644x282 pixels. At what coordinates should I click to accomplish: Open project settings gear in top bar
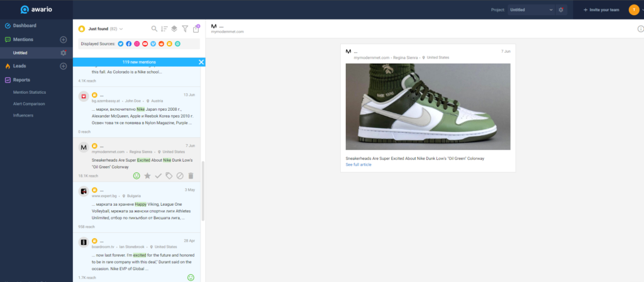(x=561, y=10)
